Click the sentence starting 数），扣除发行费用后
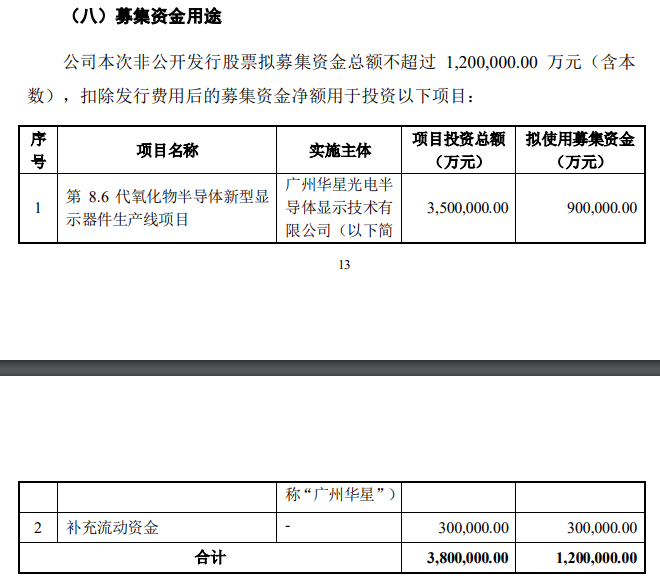Viewport: 660px width, 583px height. pos(251,96)
